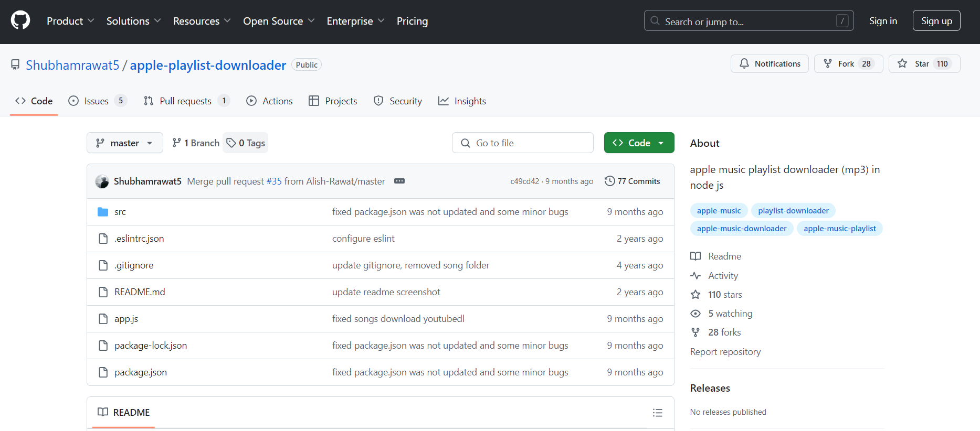The width and height of the screenshot is (980, 431).
Task: Switch to the Insights tab
Action: click(462, 101)
